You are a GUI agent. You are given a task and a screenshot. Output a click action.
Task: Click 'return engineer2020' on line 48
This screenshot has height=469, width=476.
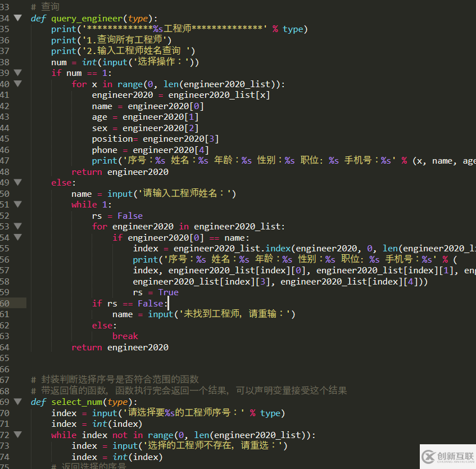(120, 172)
